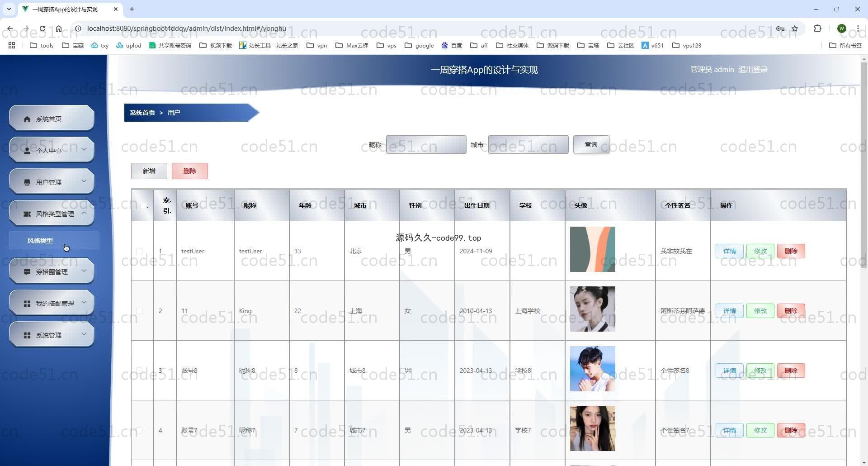Image resolution: width=868 pixels, height=466 pixels.
Task: Reload the page with the refresh icon
Action: point(42,29)
